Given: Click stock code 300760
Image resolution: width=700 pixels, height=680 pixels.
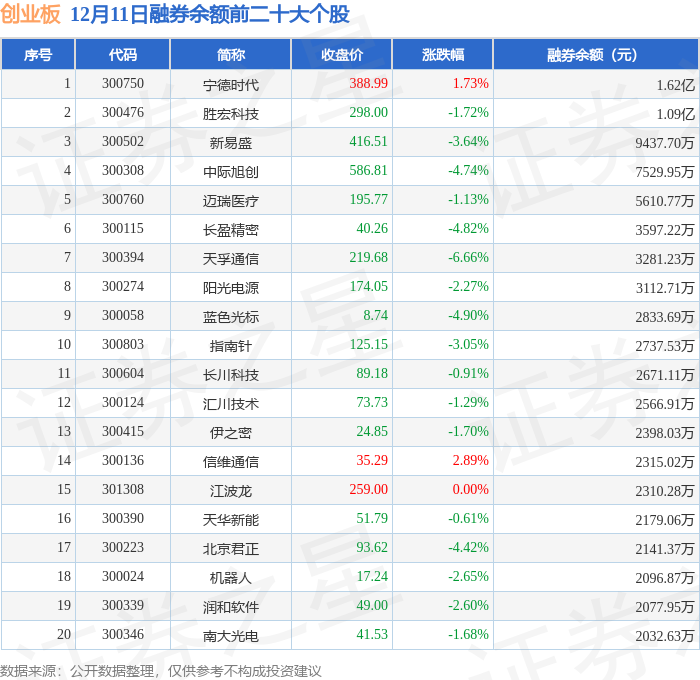Looking at the screenshot, I should pos(123,200).
